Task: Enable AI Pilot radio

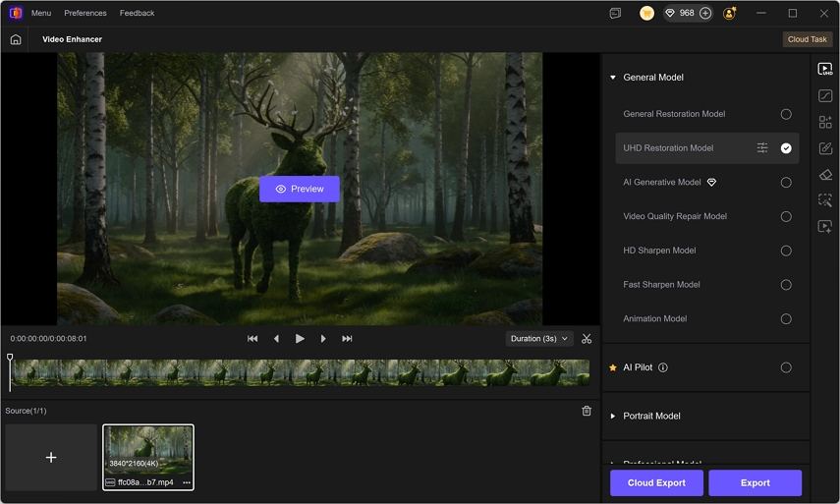Action: coord(786,367)
